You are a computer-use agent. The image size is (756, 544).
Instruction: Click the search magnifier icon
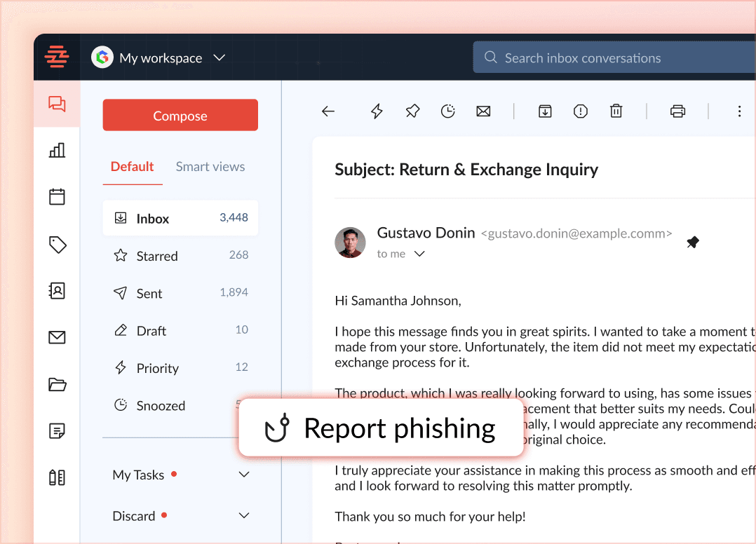(490, 57)
